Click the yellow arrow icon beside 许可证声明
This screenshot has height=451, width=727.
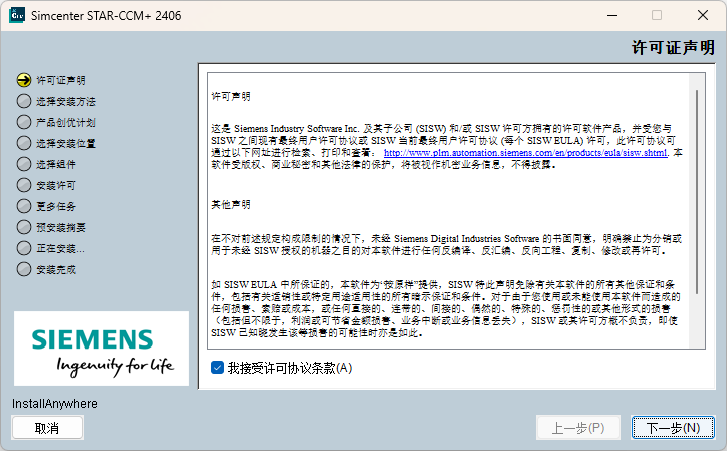(24, 80)
